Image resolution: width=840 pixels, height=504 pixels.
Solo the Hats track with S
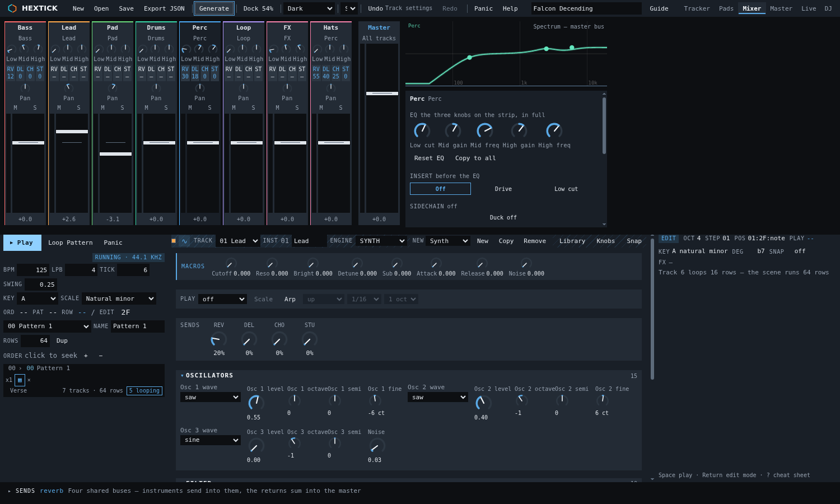click(x=340, y=108)
